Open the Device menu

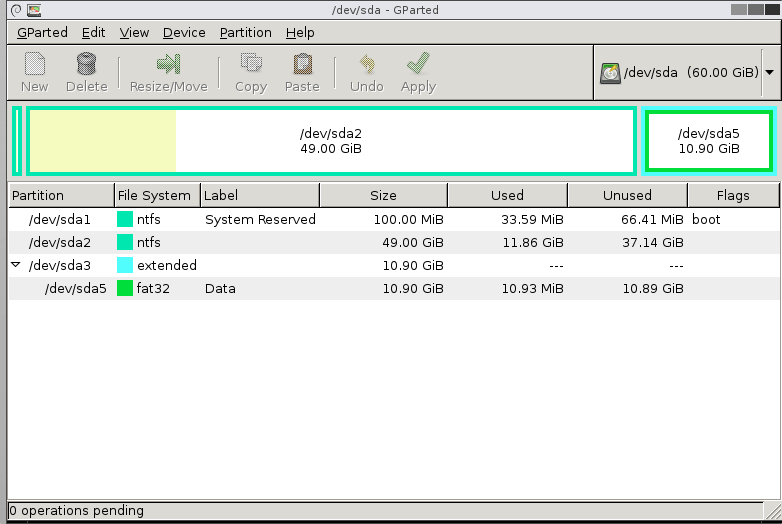click(x=184, y=32)
